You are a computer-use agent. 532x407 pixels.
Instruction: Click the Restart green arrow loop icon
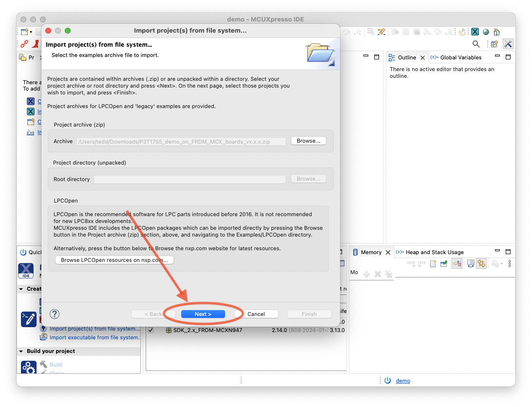(462, 32)
